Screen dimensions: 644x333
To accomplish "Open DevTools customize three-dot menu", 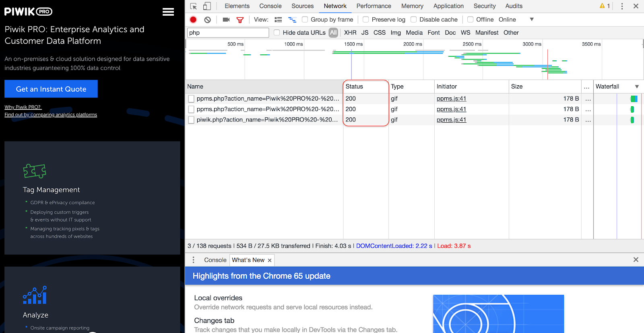I will pos(622,6).
